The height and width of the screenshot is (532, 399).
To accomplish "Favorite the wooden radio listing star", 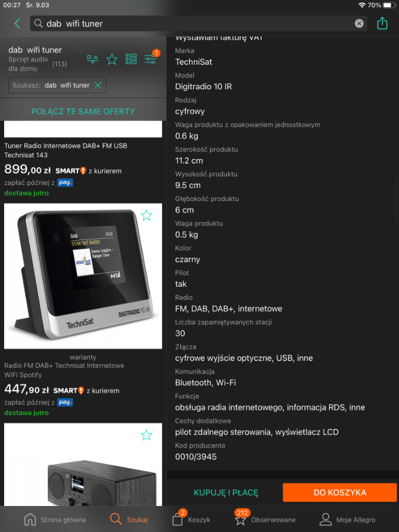I will coord(146,435).
